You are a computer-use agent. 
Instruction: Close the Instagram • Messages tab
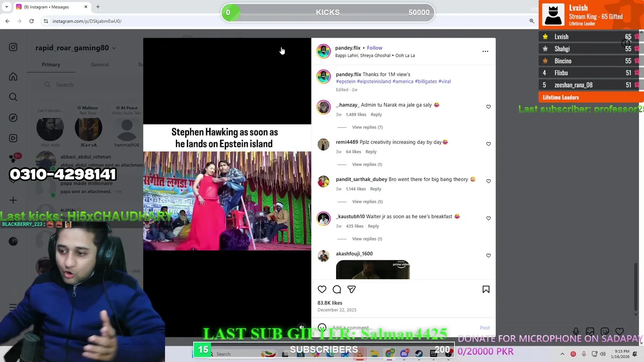[86, 7]
